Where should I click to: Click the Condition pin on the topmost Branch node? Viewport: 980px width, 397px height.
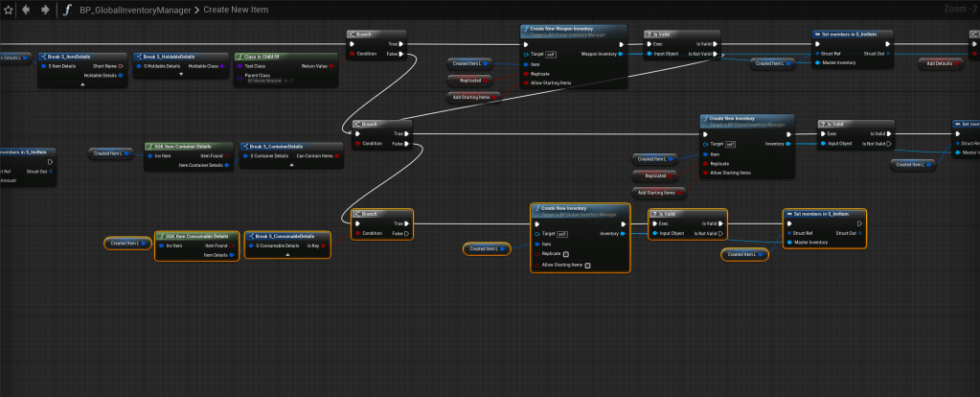click(352, 54)
